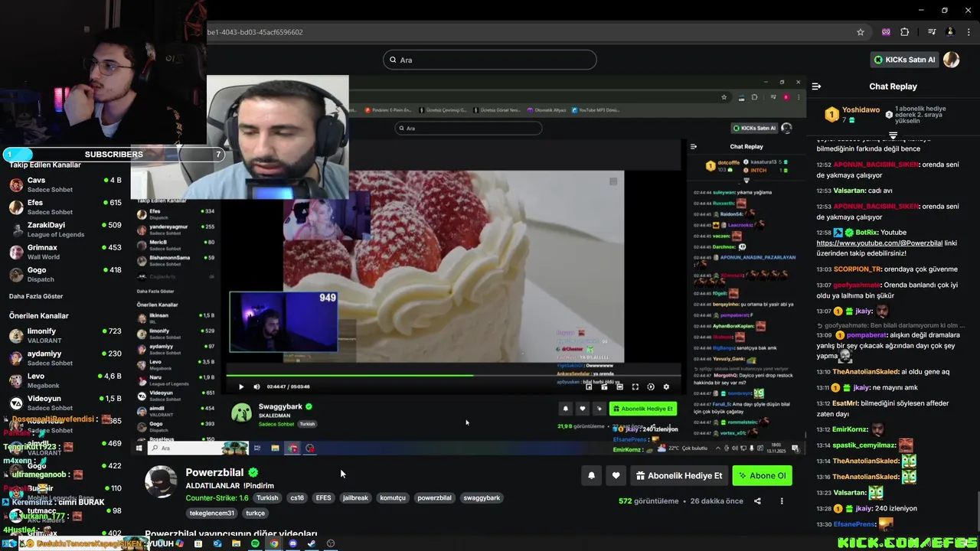Select the EFES tag
The image size is (980, 551).
(x=323, y=497)
